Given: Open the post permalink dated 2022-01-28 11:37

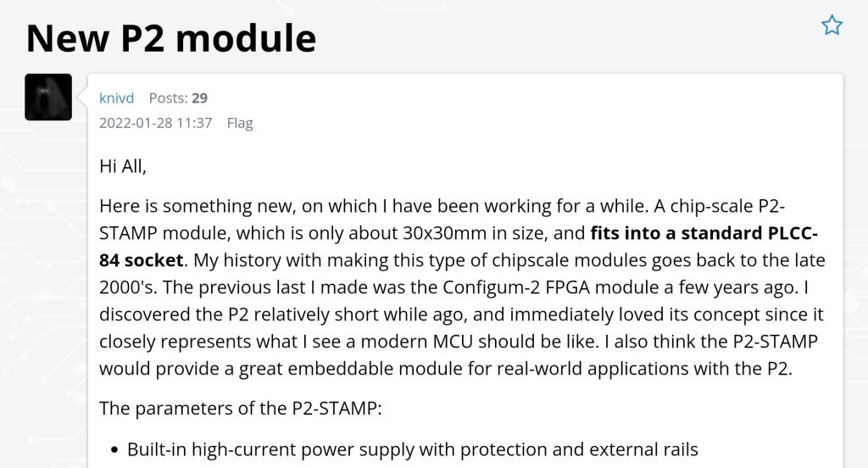Looking at the screenshot, I should point(155,123).
